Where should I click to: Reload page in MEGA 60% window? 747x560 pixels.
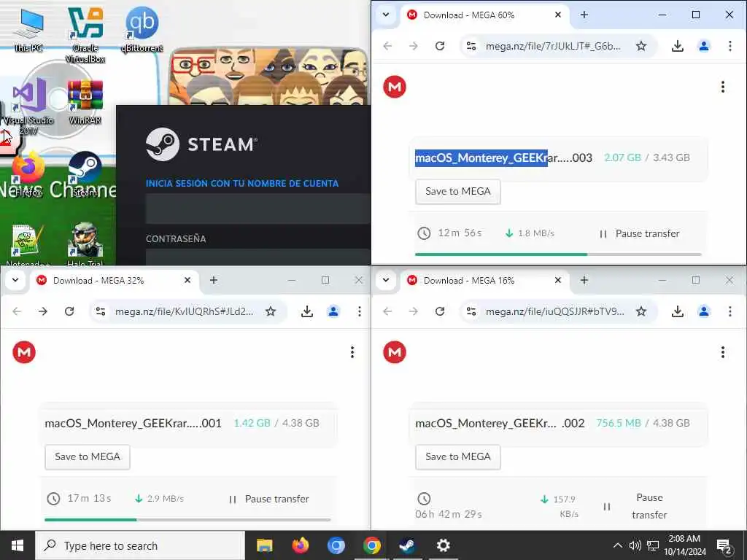click(440, 46)
